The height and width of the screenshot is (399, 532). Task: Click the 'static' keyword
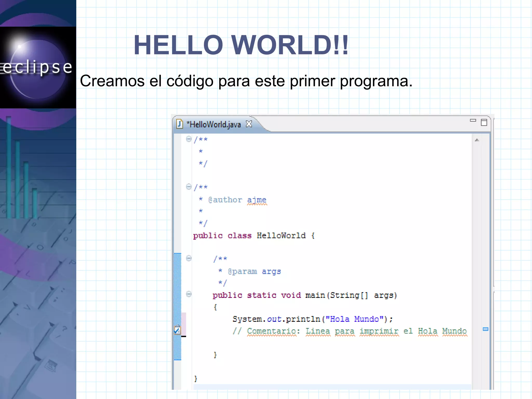point(262,295)
